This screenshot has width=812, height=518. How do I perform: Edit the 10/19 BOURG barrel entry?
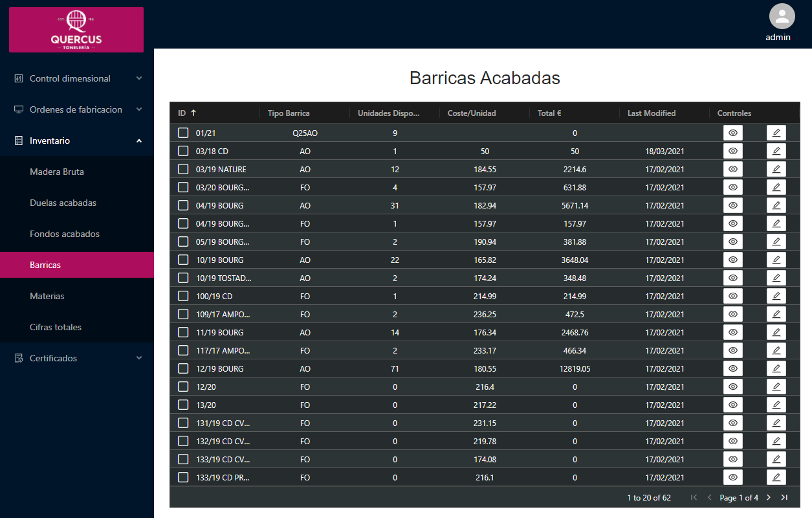(x=776, y=260)
